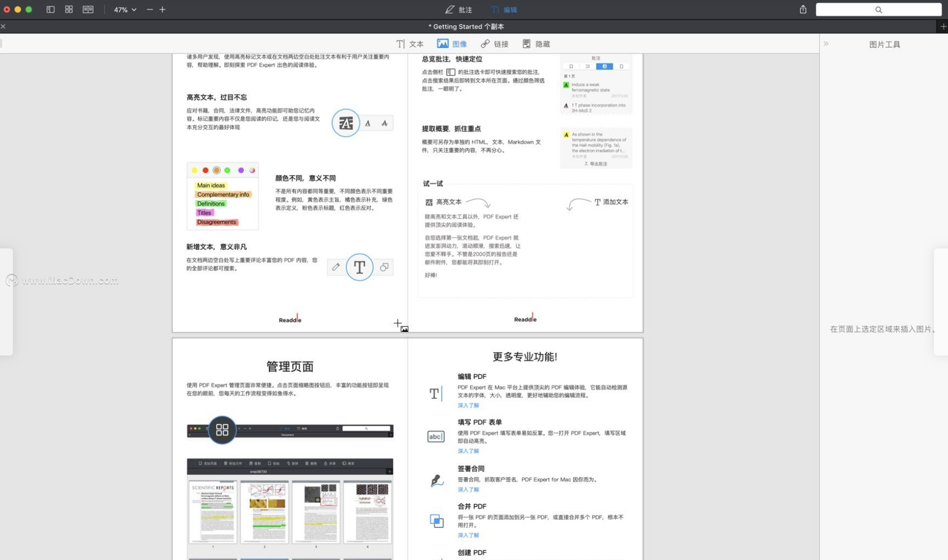The height and width of the screenshot is (560, 948).
Task: Open the 47% zoom level dropdown
Action: click(125, 10)
